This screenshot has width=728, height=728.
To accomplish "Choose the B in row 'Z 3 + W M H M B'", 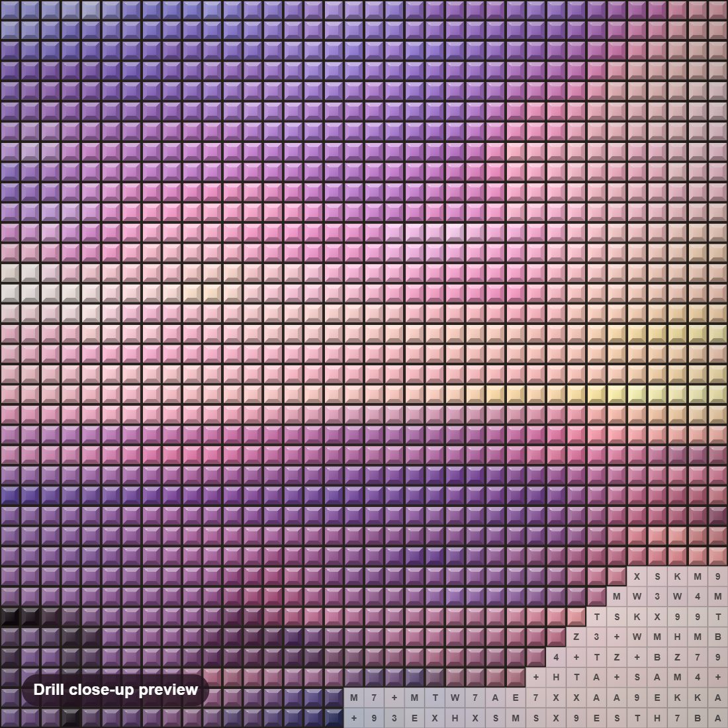I will [718, 637].
